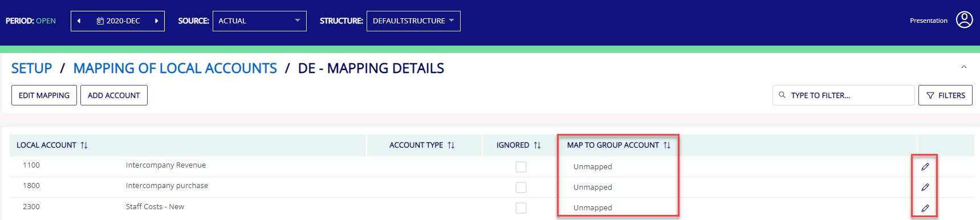The height and width of the screenshot is (220, 980).
Task: Click the OPEN period status
Action: 46,21
